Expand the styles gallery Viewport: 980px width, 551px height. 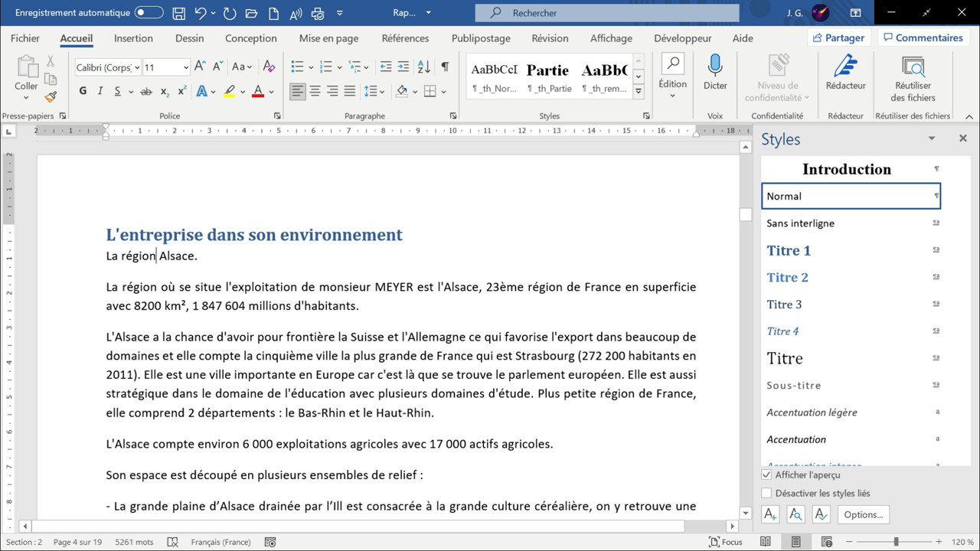click(639, 92)
